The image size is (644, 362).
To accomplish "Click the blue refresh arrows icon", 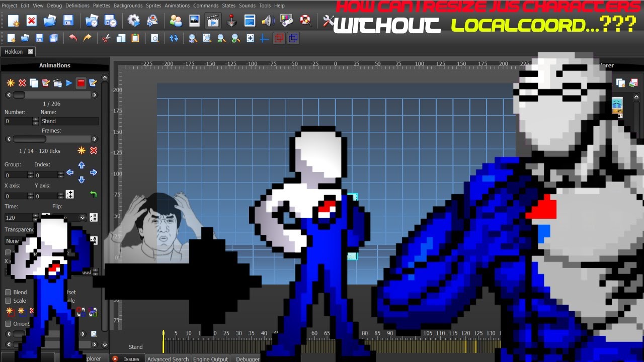I will (x=174, y=38).
